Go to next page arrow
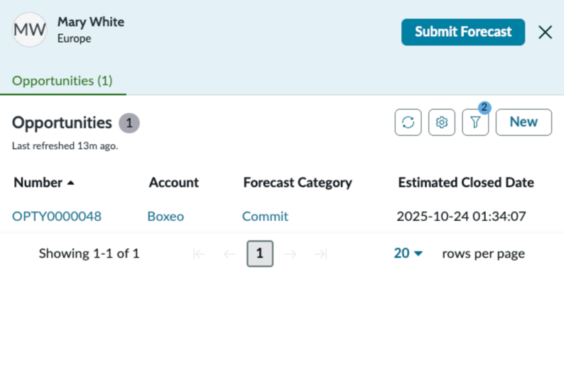This screenshot has height=392, width=564. pyautogui.click(x=291, y=254)
